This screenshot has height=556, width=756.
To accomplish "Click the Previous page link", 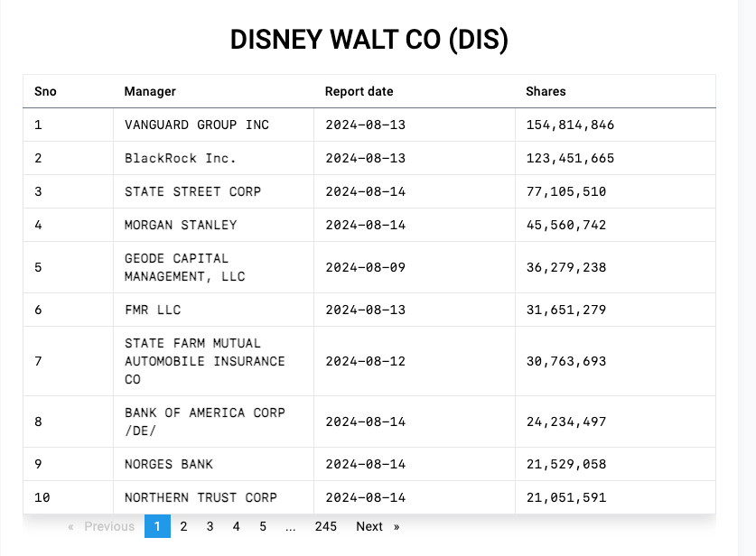I will click(x=101, y=526).
